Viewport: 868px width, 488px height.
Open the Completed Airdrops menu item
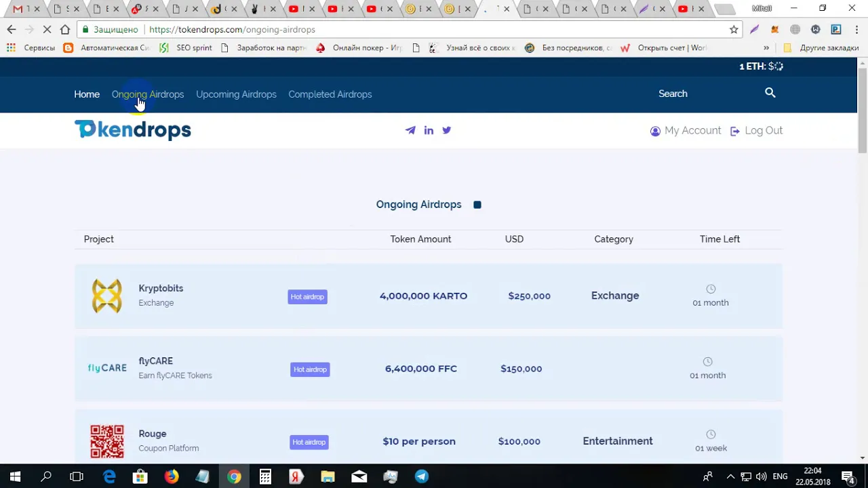tap(330, 94)
